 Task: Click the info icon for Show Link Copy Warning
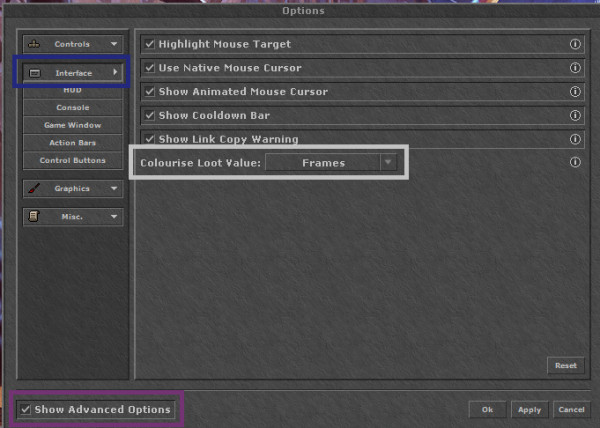(575, 139)
